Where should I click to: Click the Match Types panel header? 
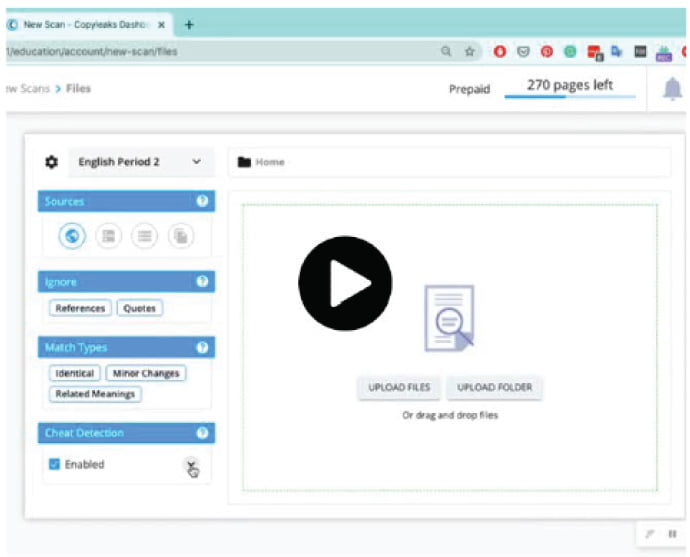coord(126,347)
